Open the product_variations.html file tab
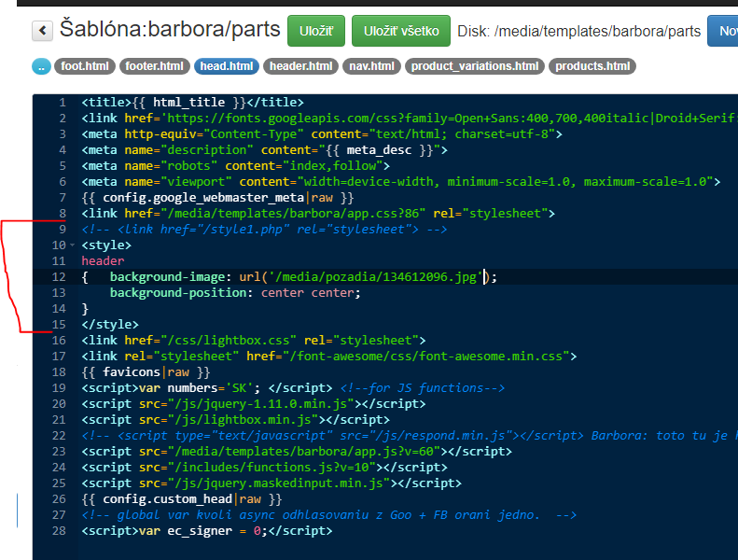This screenshot has height=560, width=738. [474, 66]
